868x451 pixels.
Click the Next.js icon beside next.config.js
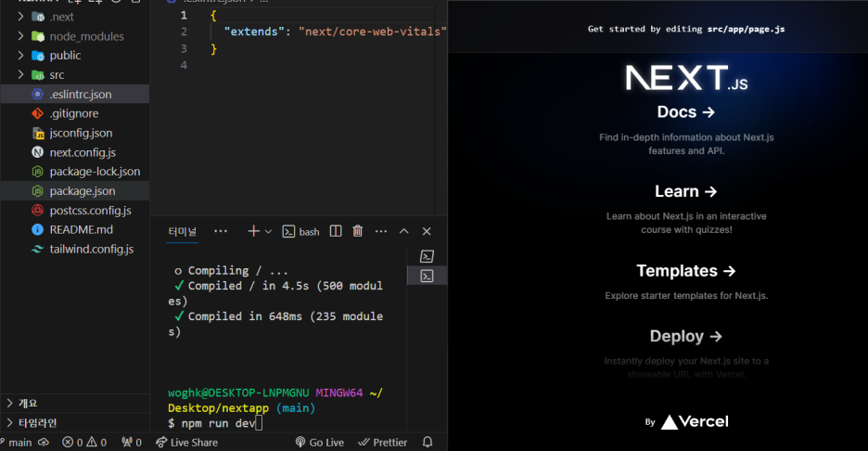[38, 152]
